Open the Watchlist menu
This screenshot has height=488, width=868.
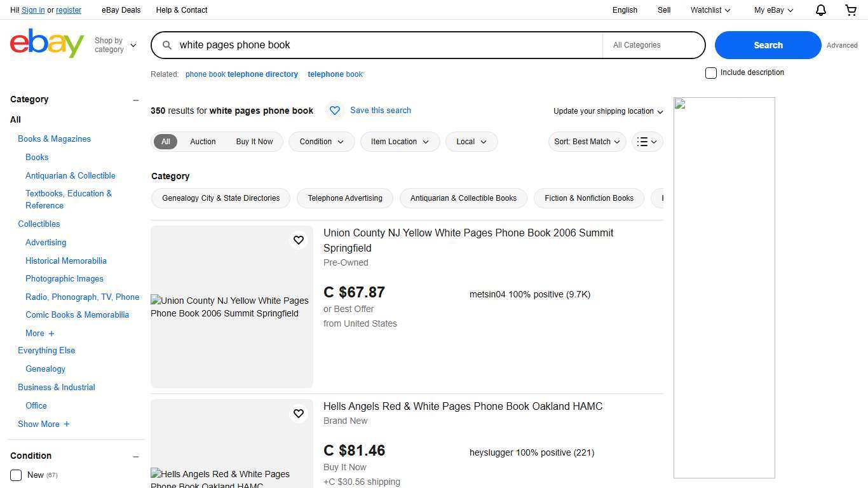click(x=710, y=10)
